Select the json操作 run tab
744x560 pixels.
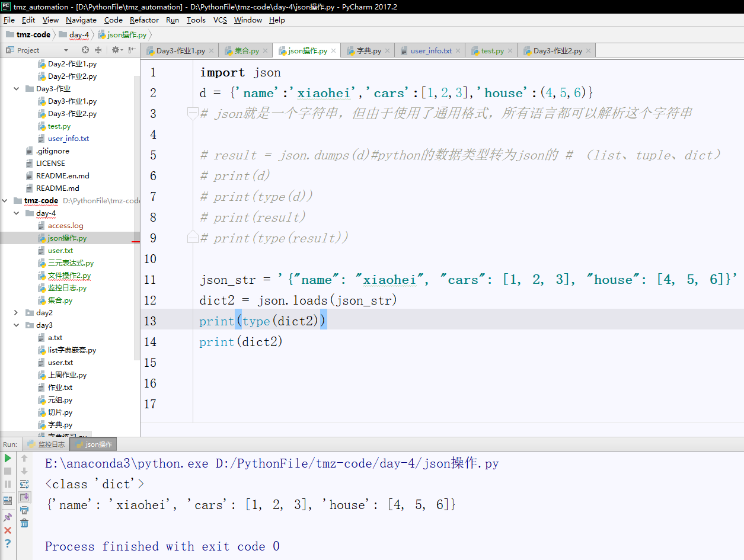pyautogui.click(x=93, y=444)
